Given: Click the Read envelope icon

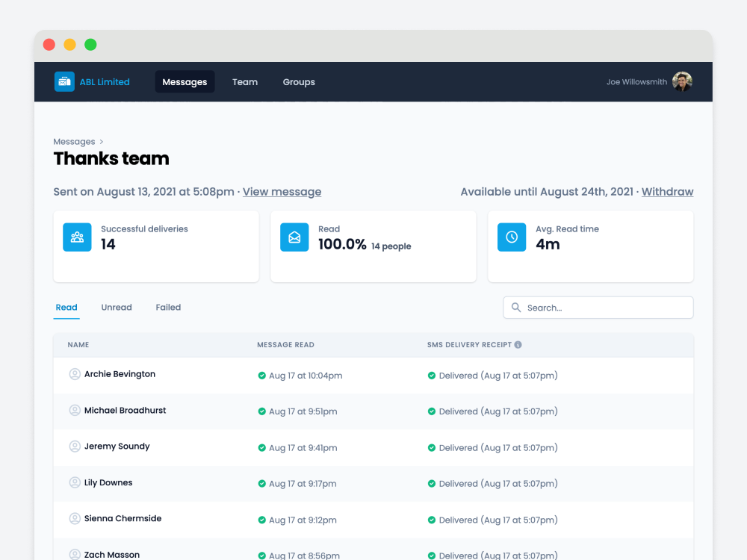Looking at the screenshot, I should click(x=294, y=237).
